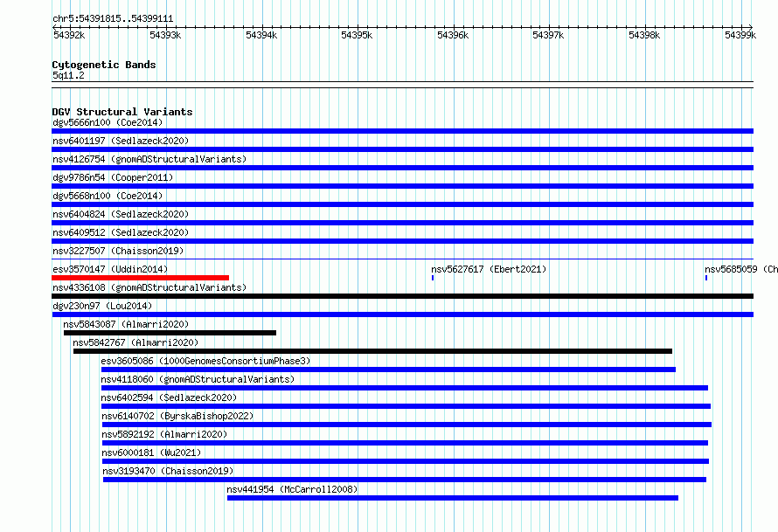Image resolution: width=778 pixels, height=532 pixels.
Task: Click the blue bar of esv3605086
Action: (x=388, y=370)
